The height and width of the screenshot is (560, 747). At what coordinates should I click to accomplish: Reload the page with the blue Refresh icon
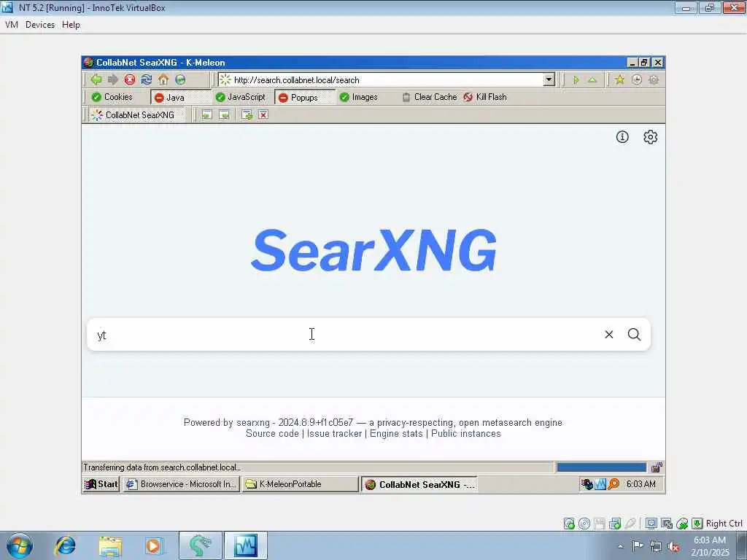click(x=146, y=79)
